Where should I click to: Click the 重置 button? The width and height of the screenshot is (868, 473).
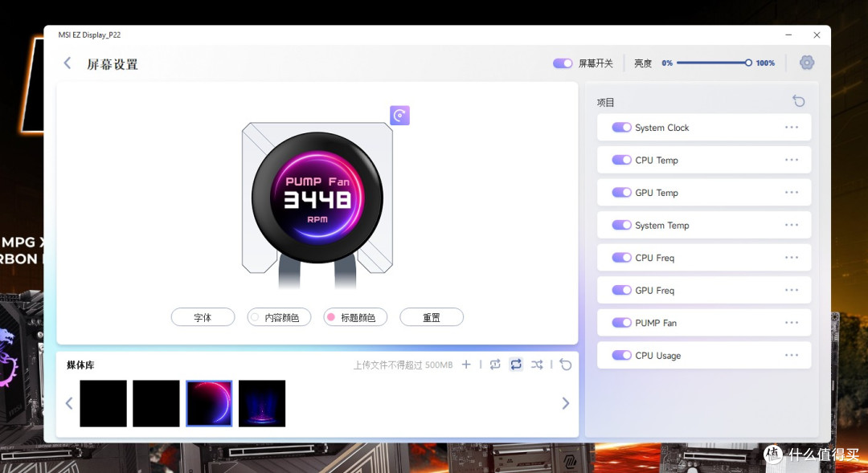coord(432,317)
